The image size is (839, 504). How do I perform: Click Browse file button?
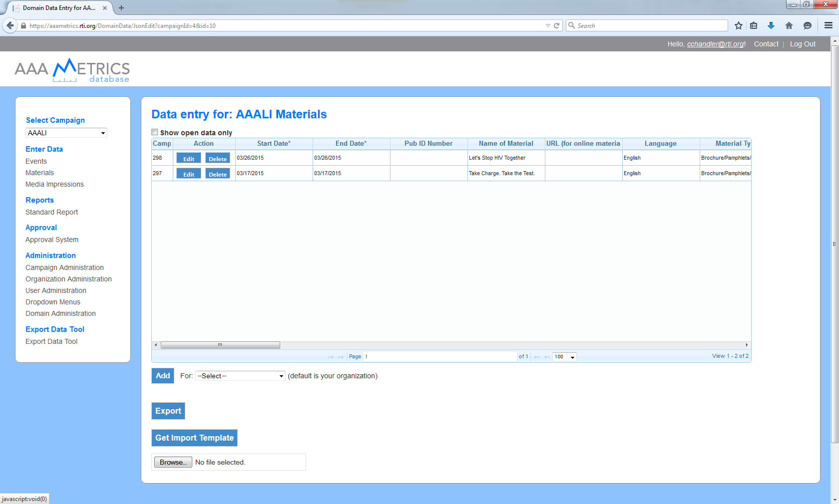pyautogui.click(x=173, y=462)
